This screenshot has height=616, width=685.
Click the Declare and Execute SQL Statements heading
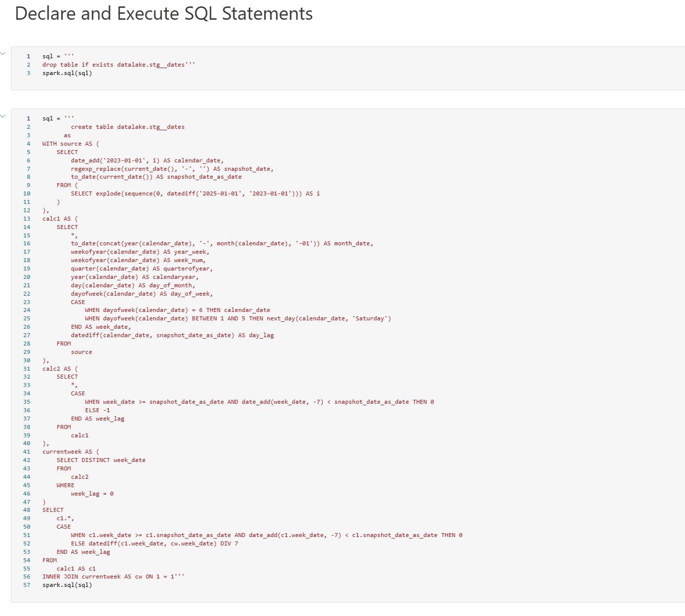(164, 13)
